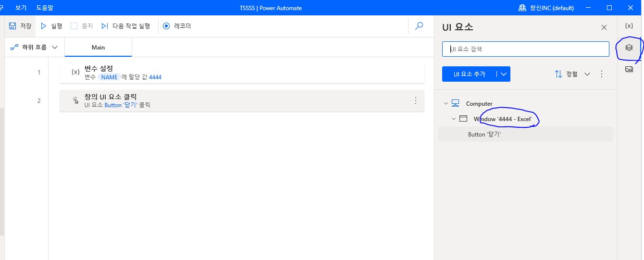
Task: Click the 창신INC (default) environment selector
Action: coord(546,8)
